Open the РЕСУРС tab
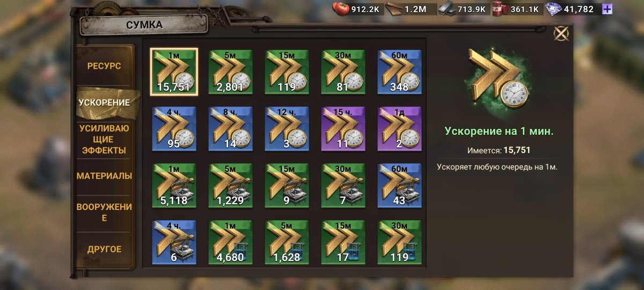 click(104, 66)
